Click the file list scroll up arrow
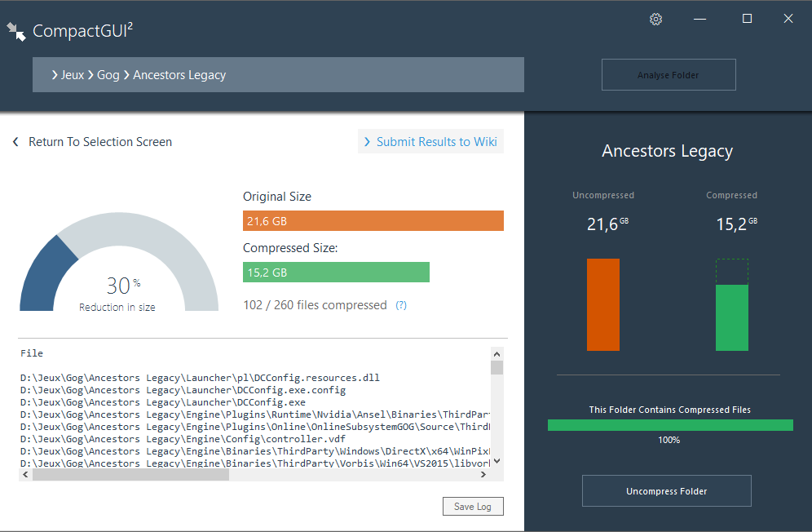Image resolution: width=812 pixels, height=532 pixels. click(496, 354)
